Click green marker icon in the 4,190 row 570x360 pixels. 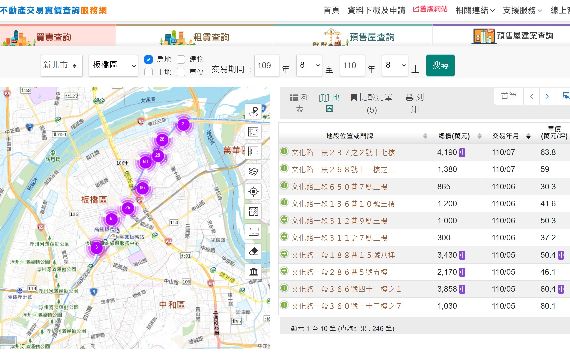(x=284, y=151)
